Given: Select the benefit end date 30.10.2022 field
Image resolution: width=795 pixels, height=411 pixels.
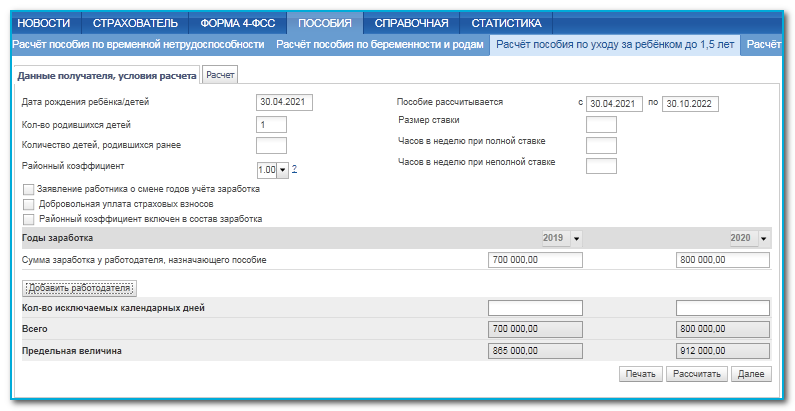Looking at the screenshot, I should point(690,103).
